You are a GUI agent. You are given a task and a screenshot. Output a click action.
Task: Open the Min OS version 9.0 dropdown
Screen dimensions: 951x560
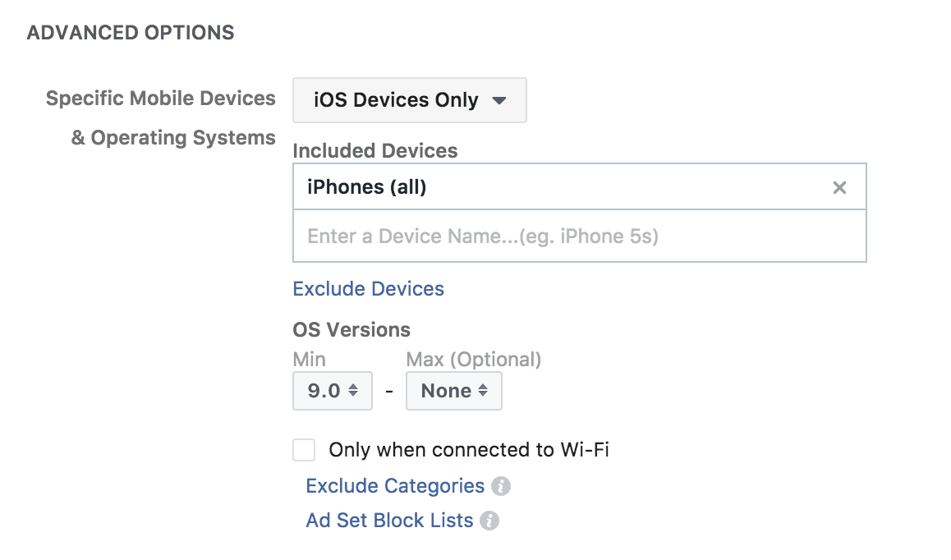pos(333,391)
